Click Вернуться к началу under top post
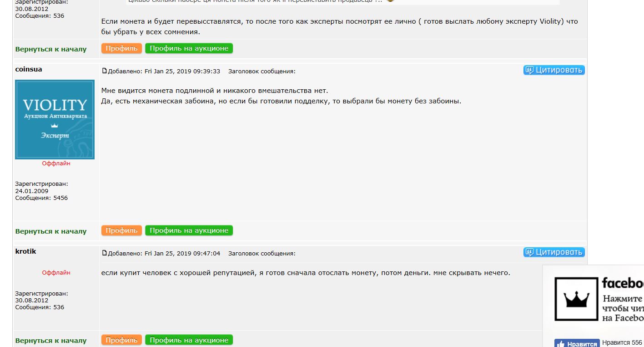644x347 pixels. (x=51, y=49)
